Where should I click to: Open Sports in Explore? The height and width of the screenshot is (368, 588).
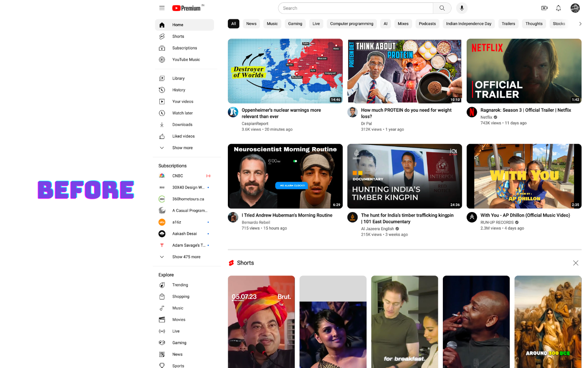click(184, 365)
